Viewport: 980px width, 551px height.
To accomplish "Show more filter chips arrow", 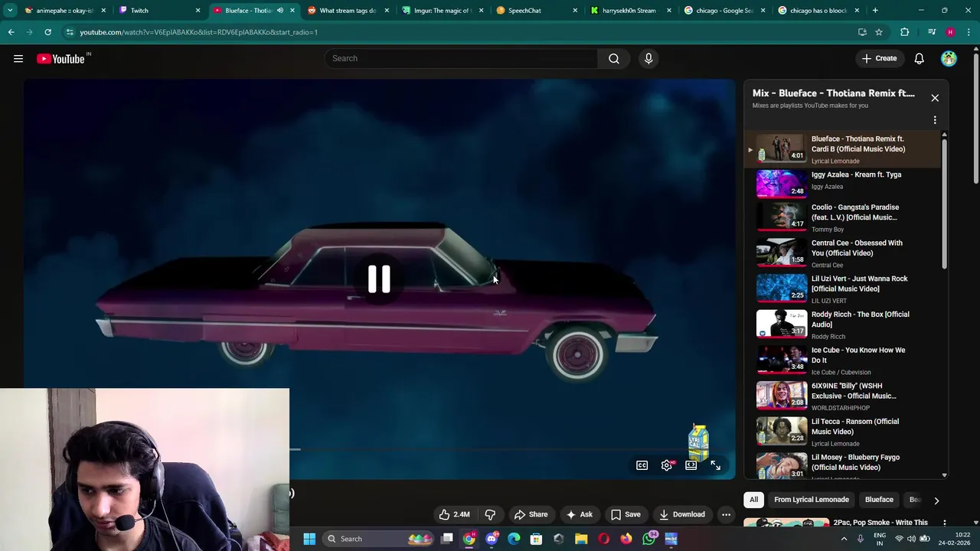I will [936, 500].
